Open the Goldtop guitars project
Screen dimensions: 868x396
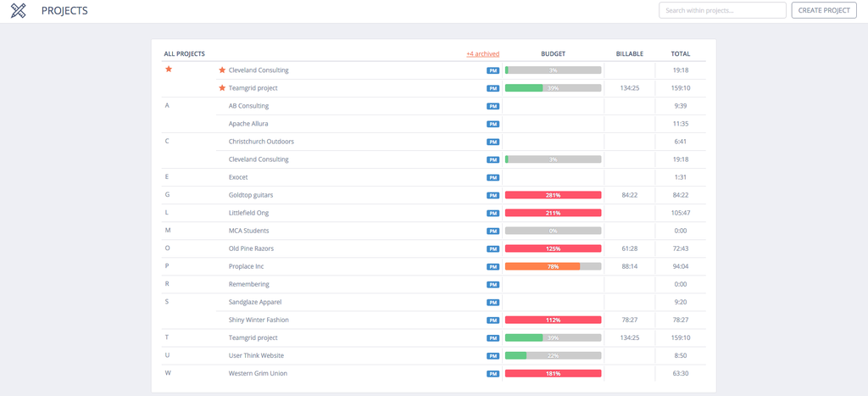coord(251,195)
